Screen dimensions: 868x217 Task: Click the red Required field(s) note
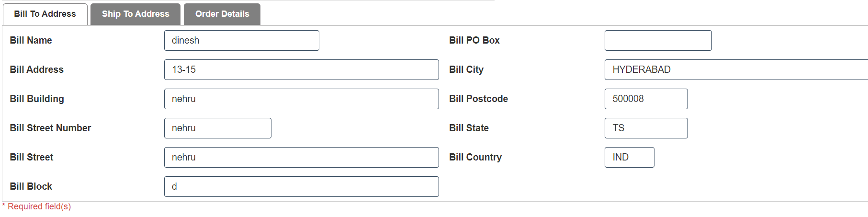39,206
